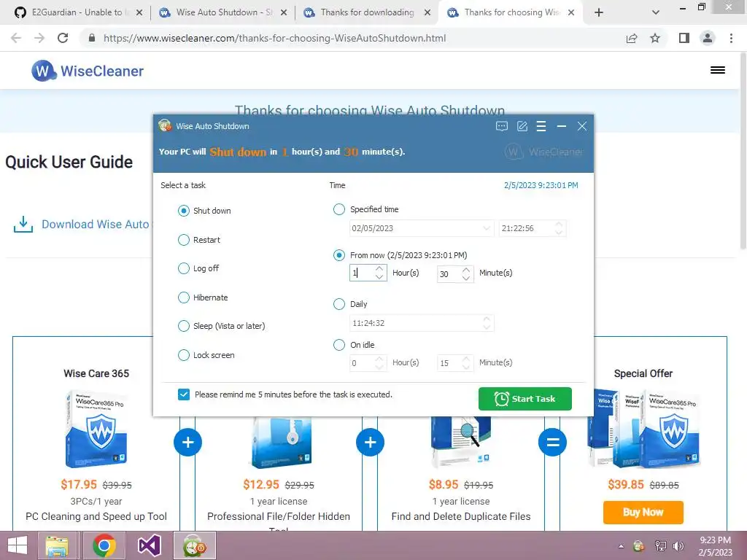The width and height of the screenshot is (747, 560).
Task: Increase the From now Minute(s) value
Action: tap(466, 270)
